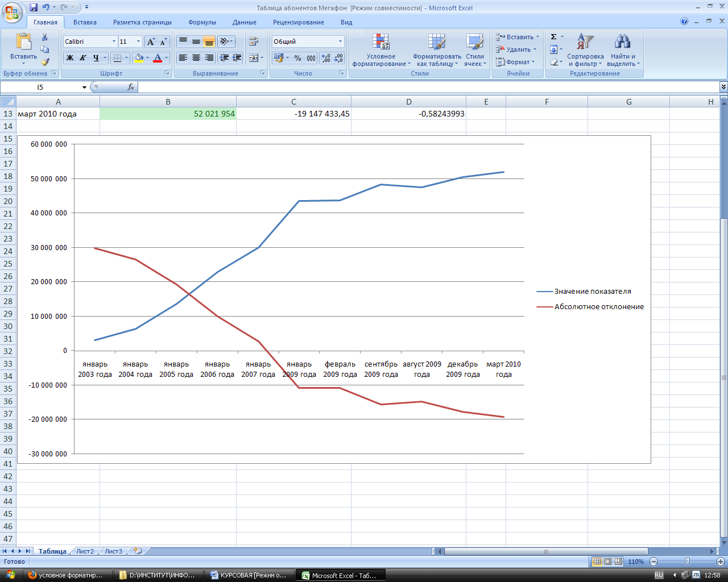
Task: Activate the Format Painter brush
Action: [x=45, y=62]
